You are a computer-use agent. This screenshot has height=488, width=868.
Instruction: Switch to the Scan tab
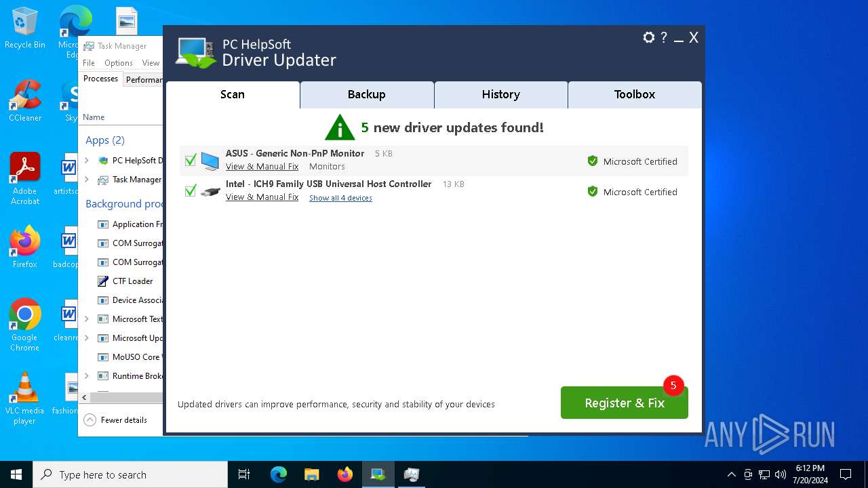233,95
